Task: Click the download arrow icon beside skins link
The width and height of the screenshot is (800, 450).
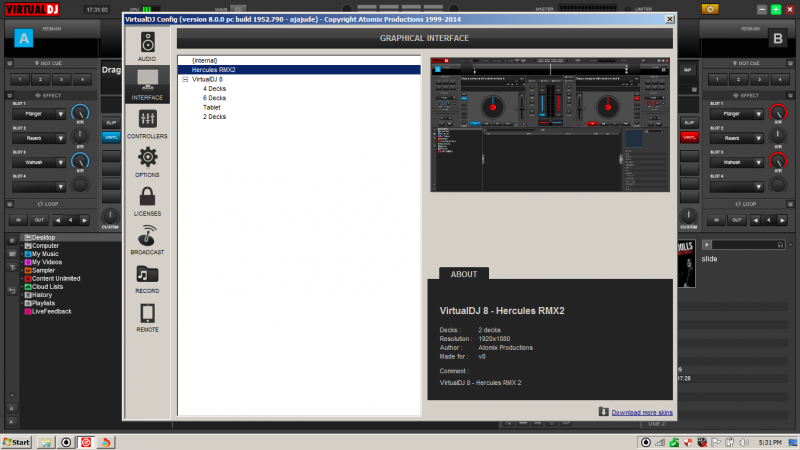Action: click(604, 412)
